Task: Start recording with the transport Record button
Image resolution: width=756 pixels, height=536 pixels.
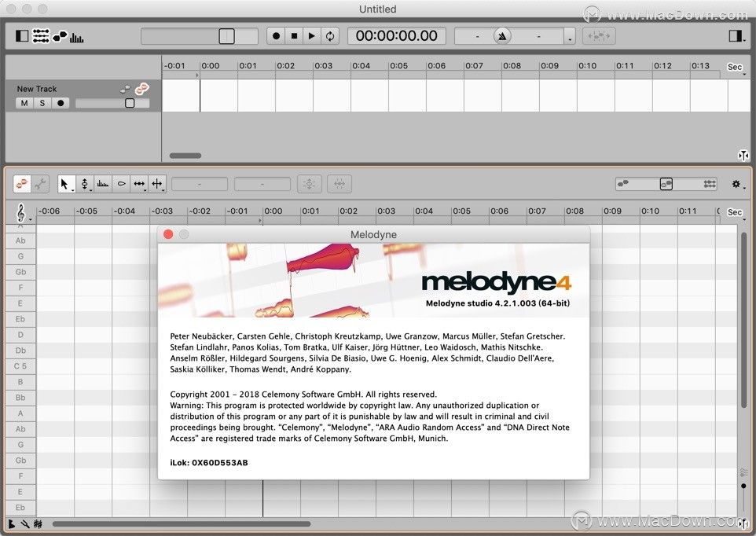Action: pyautogui.click(x=277, y=35)
